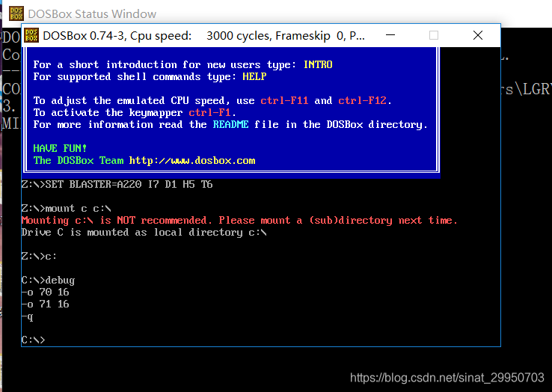Screen dimensions: 552x392
Task: Click the DOSBox icon in the main window title bar
Action: [31, 35]
